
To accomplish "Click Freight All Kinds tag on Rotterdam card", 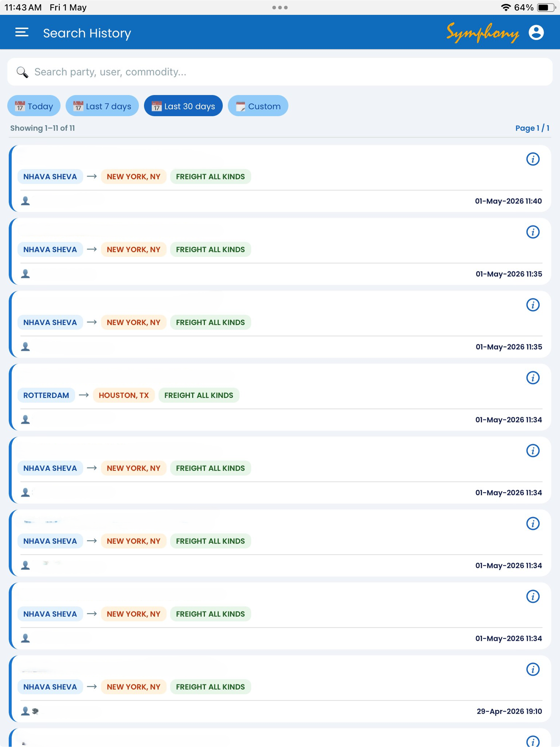I will coord(199,395).
